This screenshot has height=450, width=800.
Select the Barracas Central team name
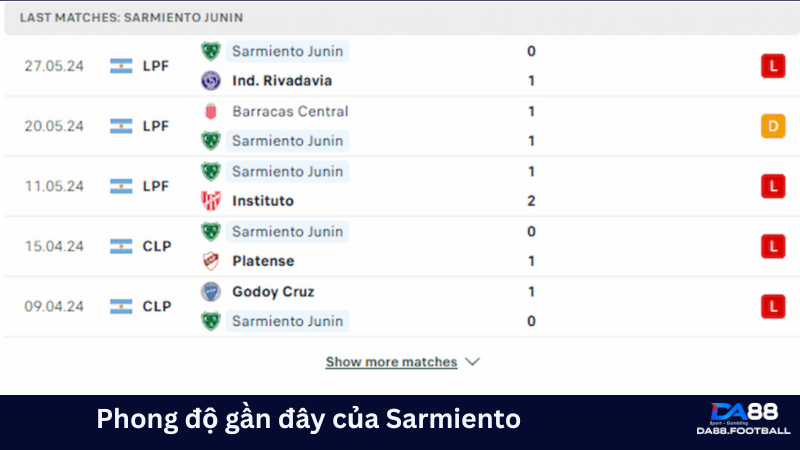click(x=290, y=111)
